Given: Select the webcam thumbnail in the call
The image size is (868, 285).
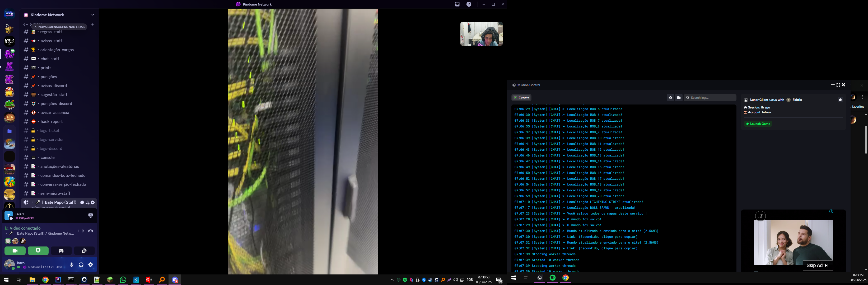Looking at the screenshot, I should click(x=482, y=34).
